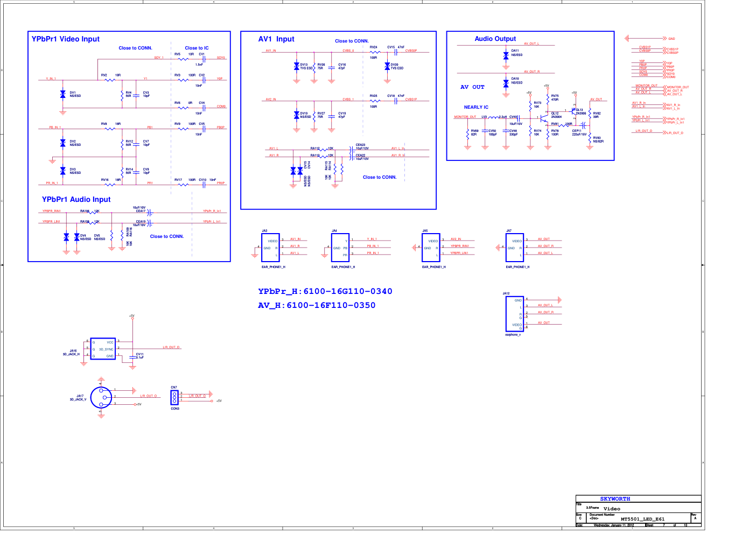756x534 pixels.
Task: Select the LV3 2.2uH inductor
Action: (x=494, y=117)
